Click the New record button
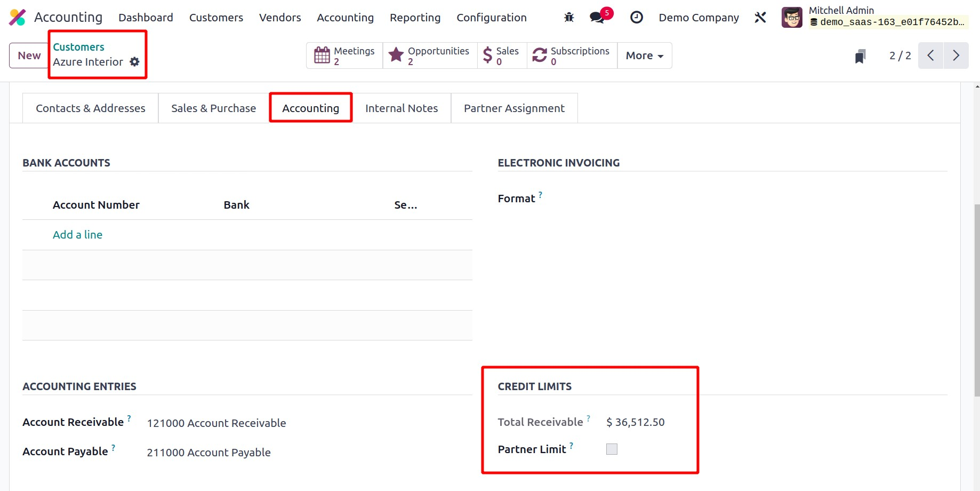This screenshot has width=980, height=491. (29, 56)
